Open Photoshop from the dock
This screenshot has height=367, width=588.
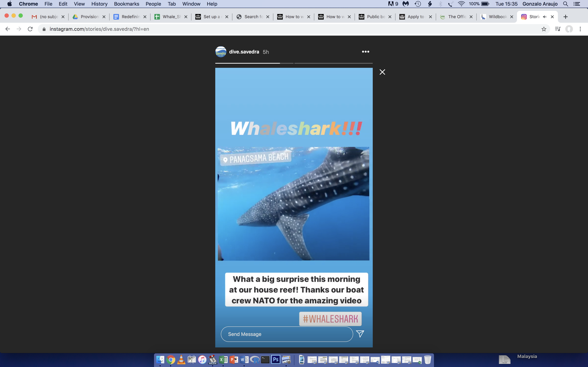(x=275, y=359)
